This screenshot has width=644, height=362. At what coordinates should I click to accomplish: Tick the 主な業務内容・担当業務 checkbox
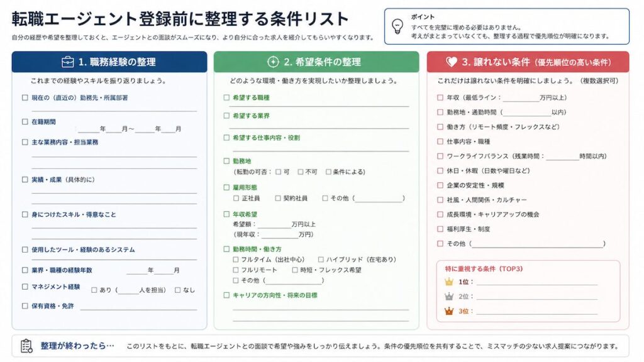(x=25, y=142)
